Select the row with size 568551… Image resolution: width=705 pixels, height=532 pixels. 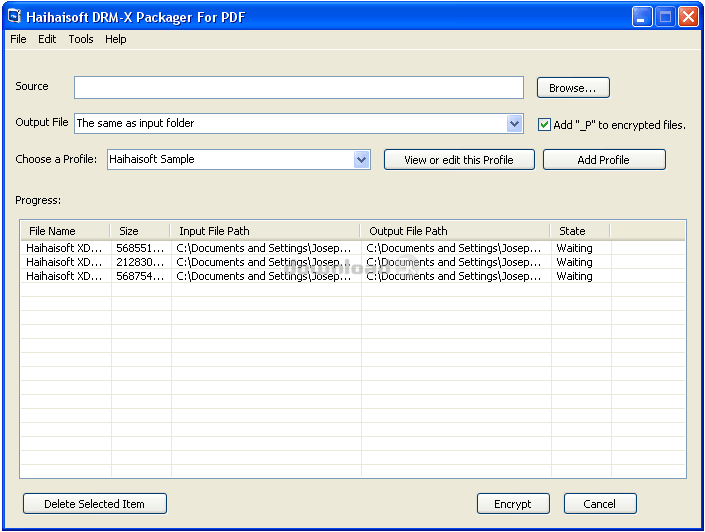[353, 248]
